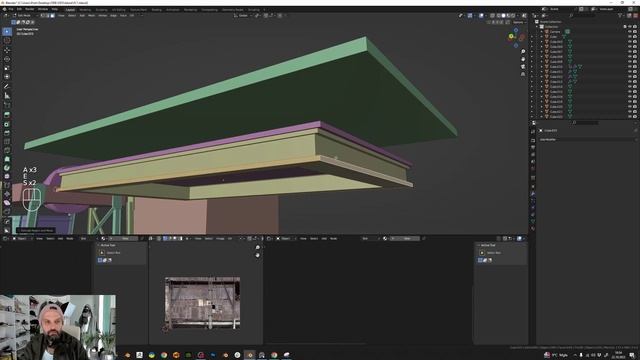Viewport: 640px width, 360px height.
Task: Switch to the Modeling workspace tab
Action: tap(85, 9)
